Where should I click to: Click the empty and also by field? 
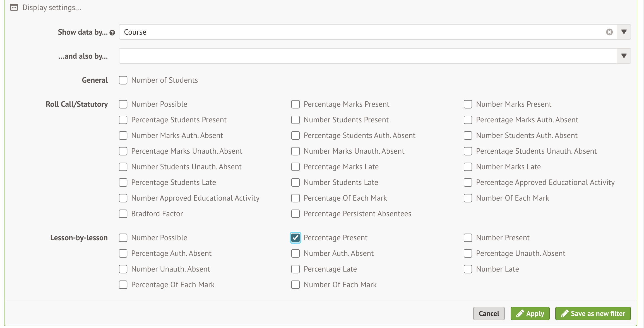coord(363,56)
